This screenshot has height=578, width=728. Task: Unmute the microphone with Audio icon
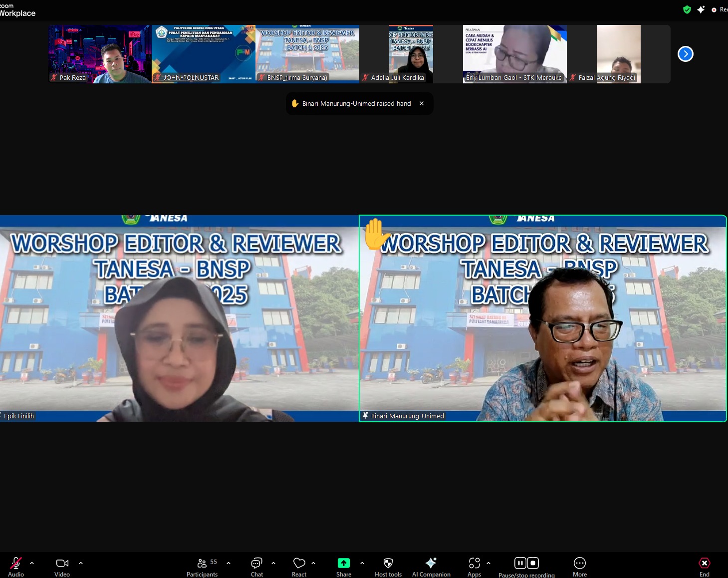point(16,564)
